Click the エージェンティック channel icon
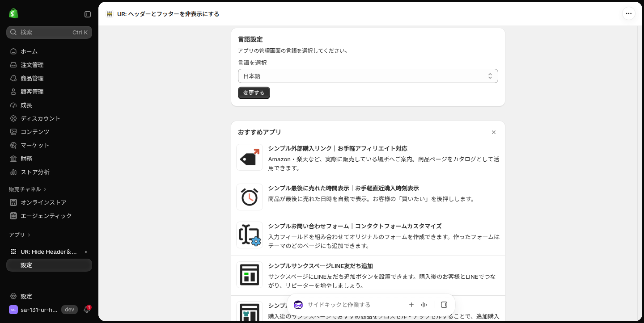Image resolution: width=644 pixels, height=323 pixels. tap(13, 216)
